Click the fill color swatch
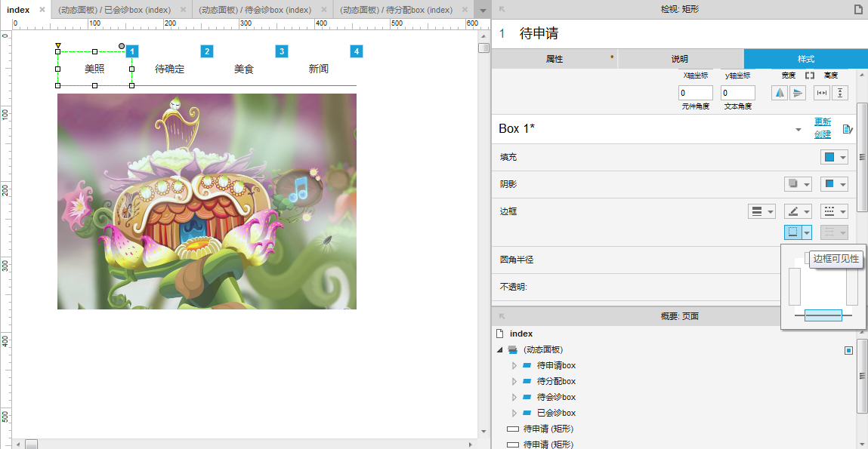Image resolution: width=868 pixels, height=449 pixels. [829, 158]
